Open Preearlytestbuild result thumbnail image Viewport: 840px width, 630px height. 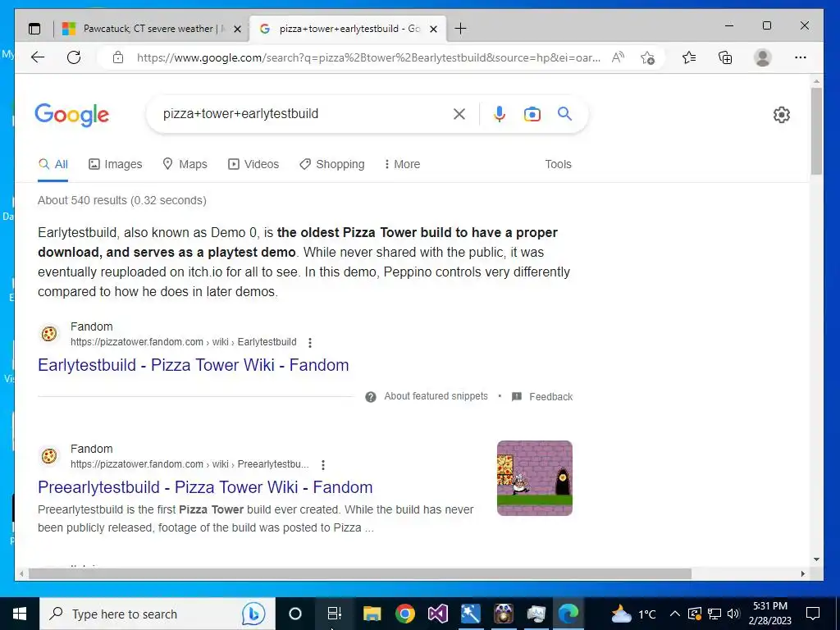(535, 478)
